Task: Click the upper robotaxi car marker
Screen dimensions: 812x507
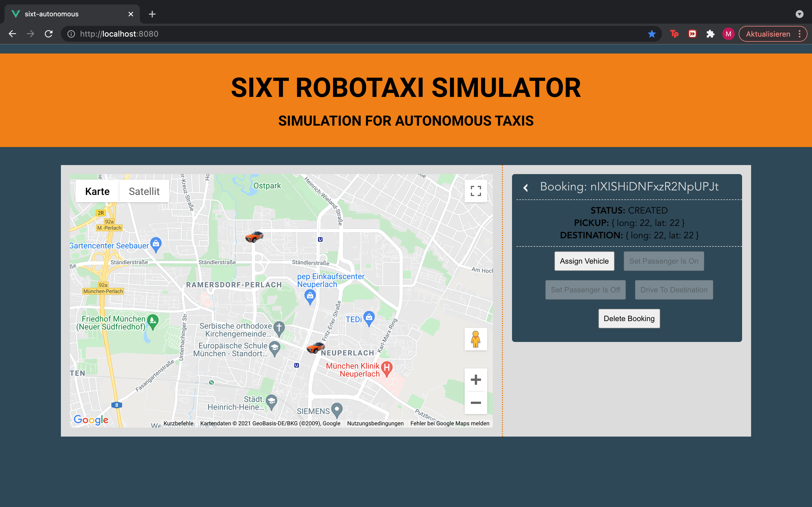Action: click(254, 237)
